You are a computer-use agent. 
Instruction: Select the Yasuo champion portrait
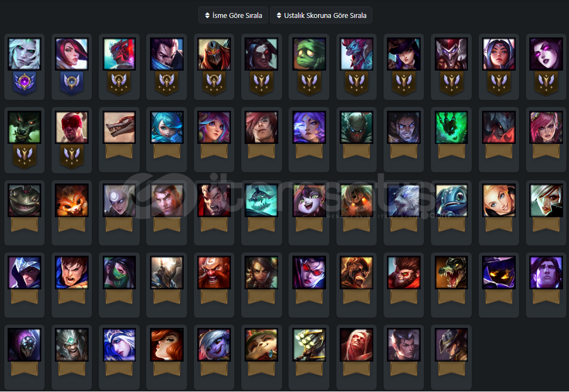pyautogui.click(x=166, y=54)
